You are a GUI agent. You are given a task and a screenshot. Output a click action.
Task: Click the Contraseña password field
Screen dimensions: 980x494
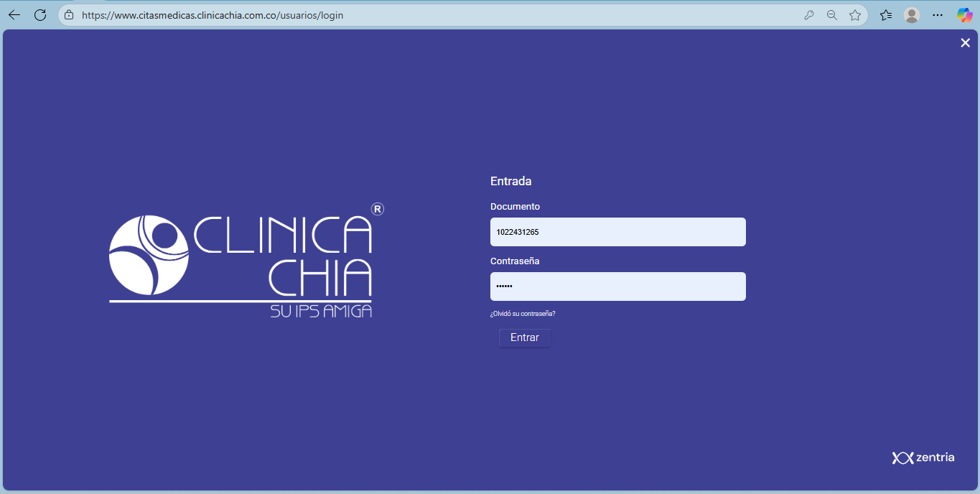[x=618, y=286]
